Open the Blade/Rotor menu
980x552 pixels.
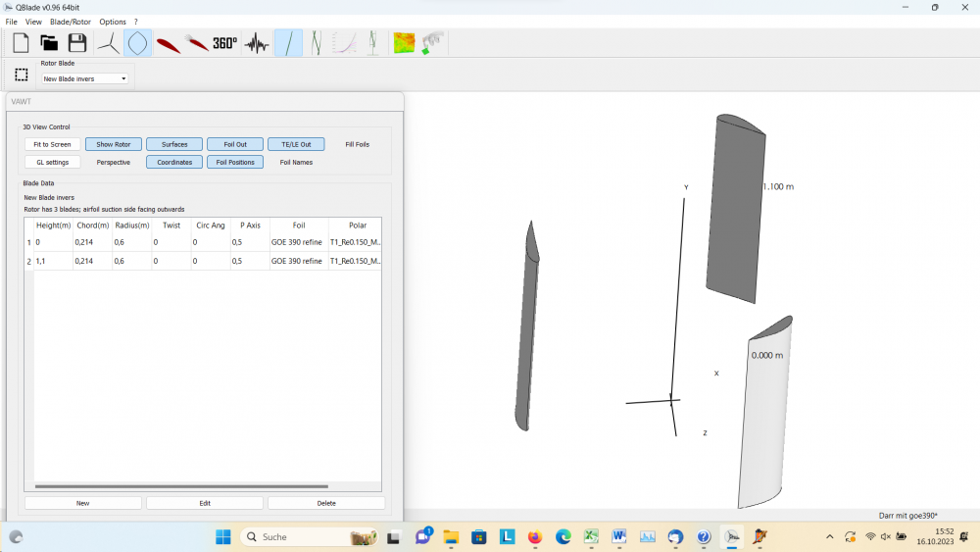coord(70,22)
